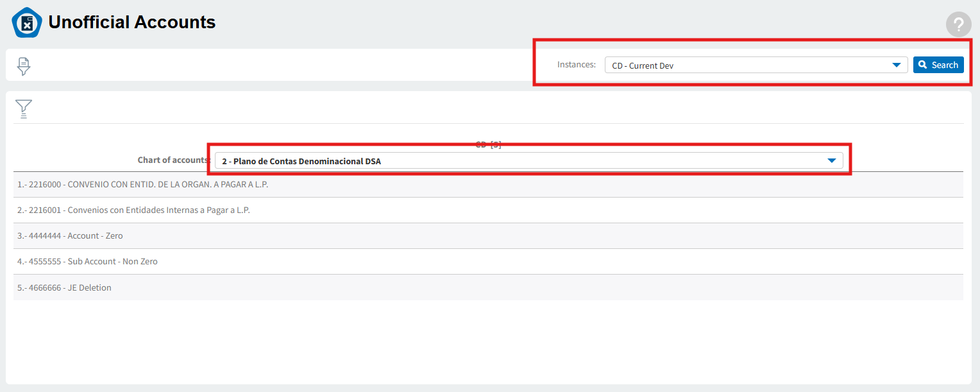Select the 4444444 Account - Zero row

click(488, 235)
